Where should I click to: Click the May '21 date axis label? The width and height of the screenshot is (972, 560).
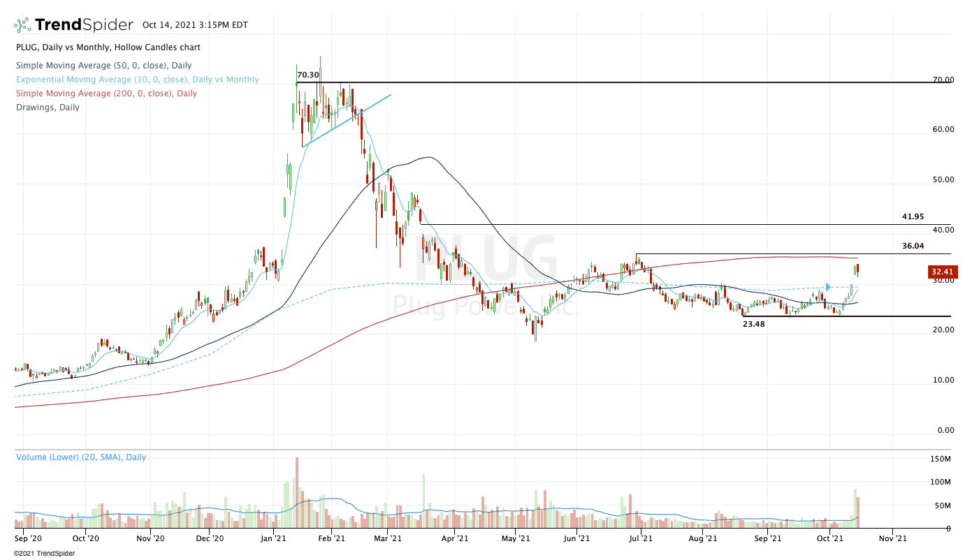click(x=514, y=538)
